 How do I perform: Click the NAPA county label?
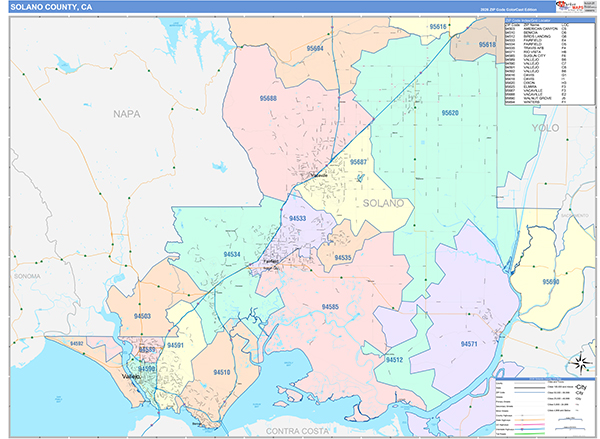tap(127, 114)
